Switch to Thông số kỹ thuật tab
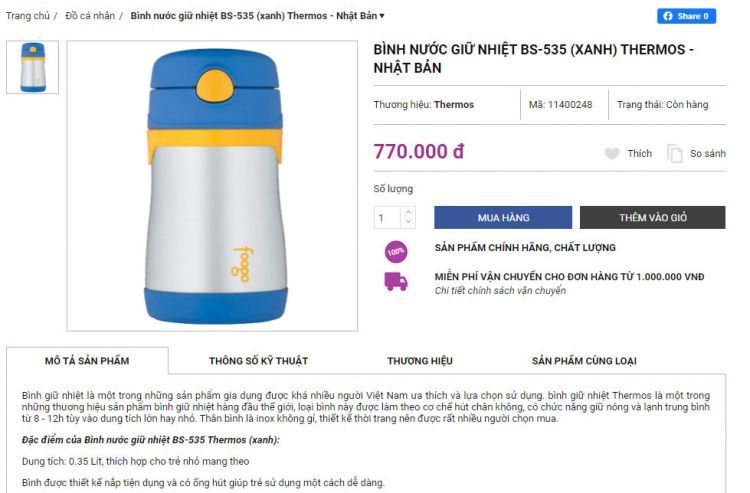The width and height of the screenshot is (750, 493). pos(258,361)
